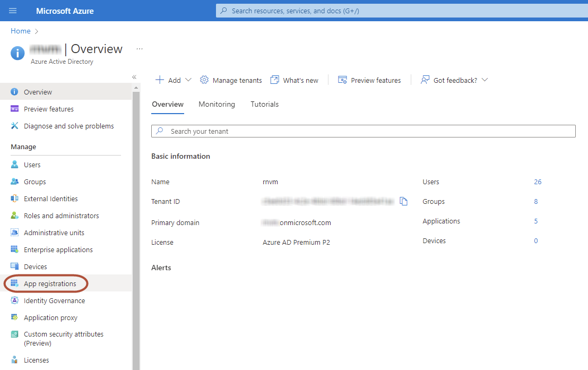Click the Microsoft Azure logo text
This screenshot has width=588, height=370.
click(65, 11)
